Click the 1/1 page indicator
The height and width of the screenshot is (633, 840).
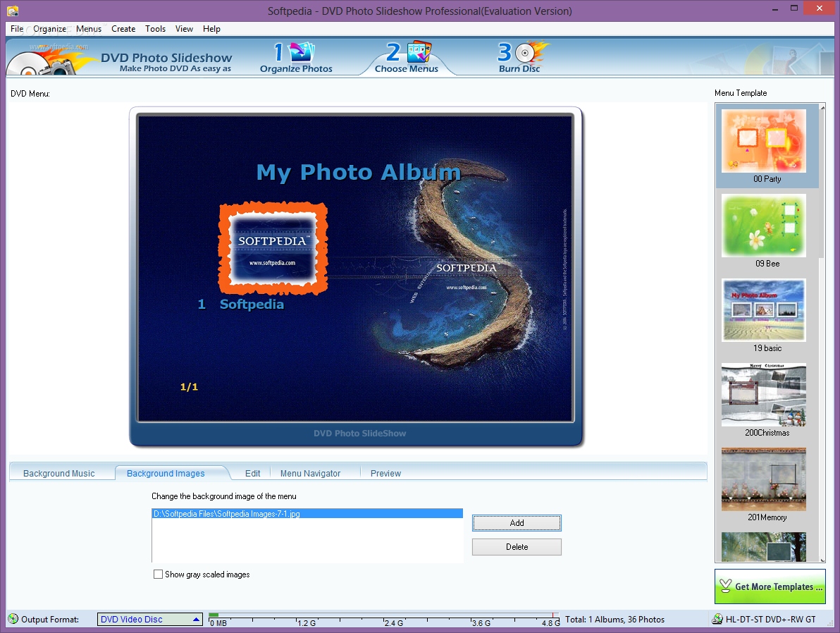click(189, 386)
